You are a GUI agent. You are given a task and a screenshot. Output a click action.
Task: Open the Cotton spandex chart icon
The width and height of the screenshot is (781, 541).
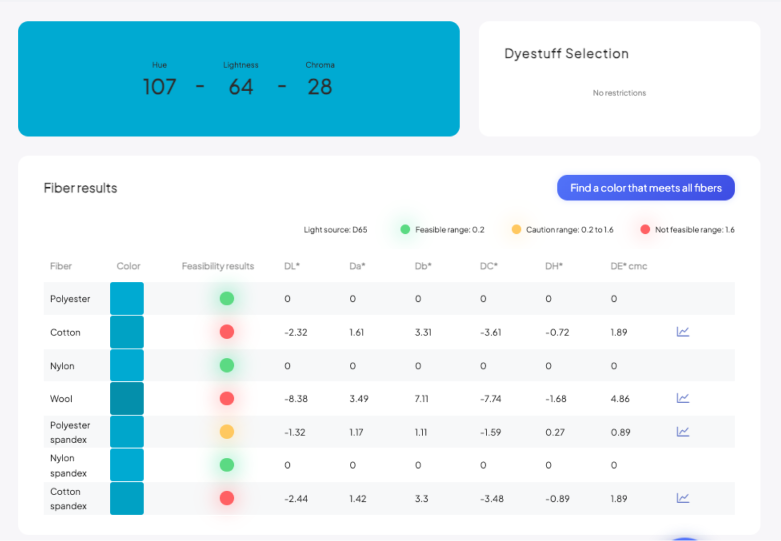pyautogui.click(x=683, y=498)
